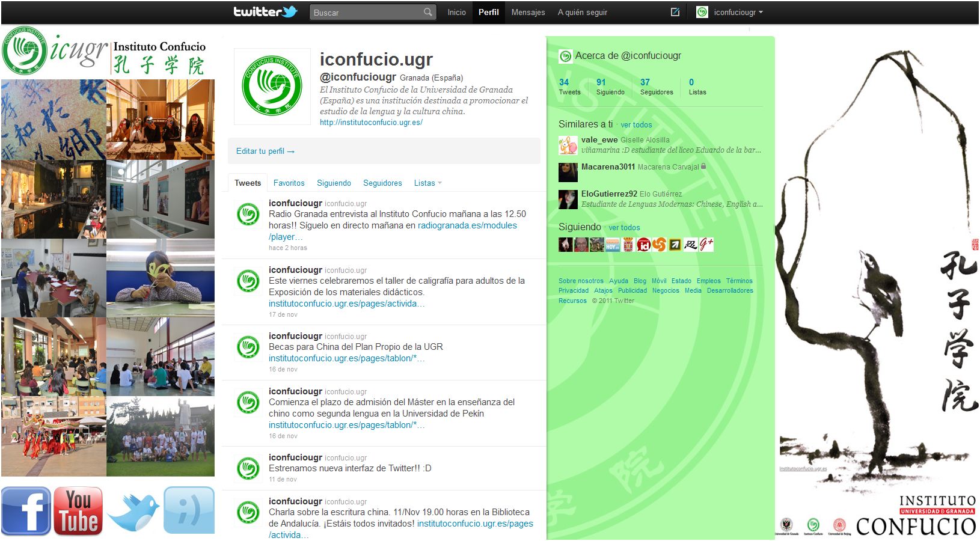This screenshot has width=980, height=541.
Task: Click EloGutierrez92's avatar
Action: coord(568,199)
